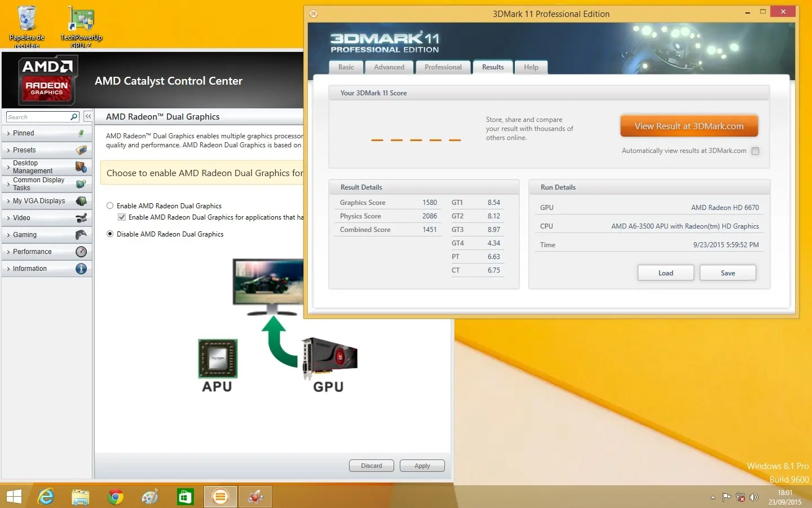
Task: Open the Windows Start button
Action: [x=14, y=497]
